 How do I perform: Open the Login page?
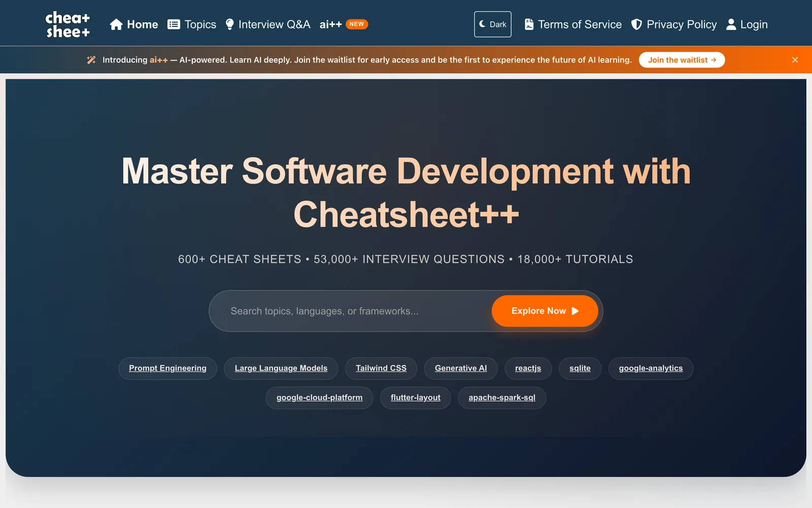747,24
